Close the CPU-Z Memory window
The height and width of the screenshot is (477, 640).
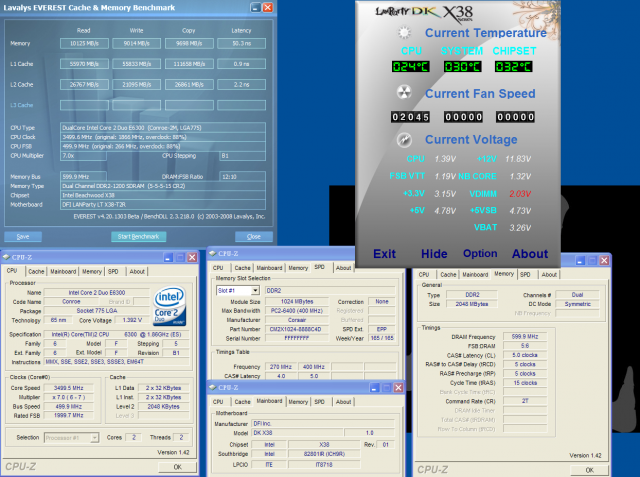(x=604, y=260)
